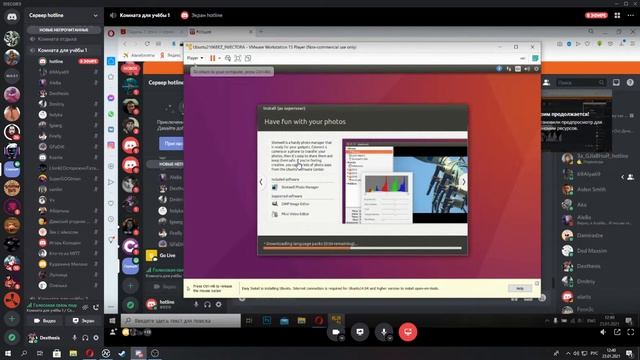
Task: Open Ubuntu sound indicator in top panel
Action: coord(527,69)
